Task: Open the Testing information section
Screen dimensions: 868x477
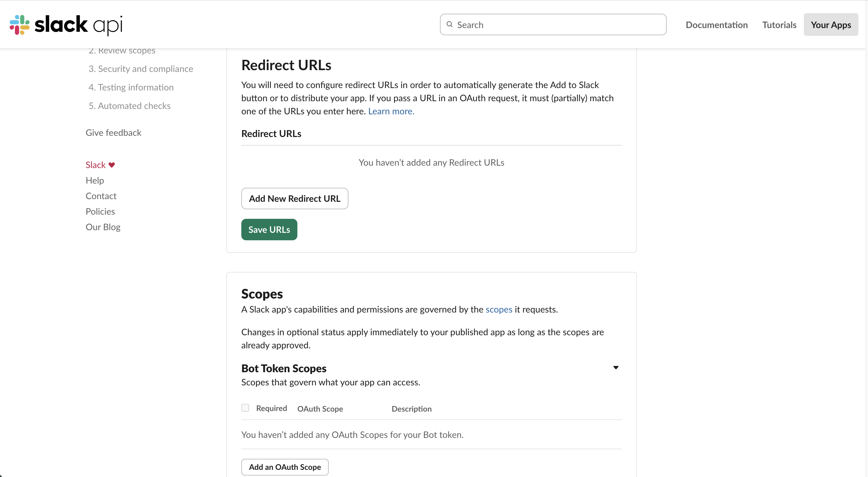Action: coord(131,87)
